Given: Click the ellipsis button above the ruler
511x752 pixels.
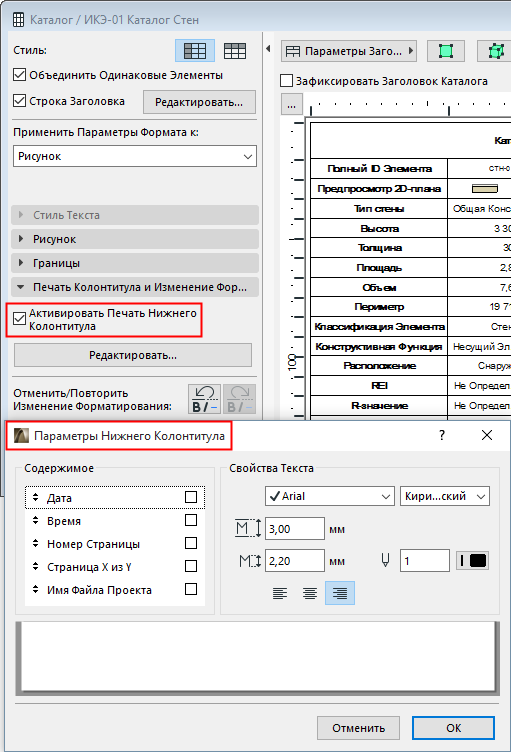Looking at the screenshot, I should [x=292, y=104].
